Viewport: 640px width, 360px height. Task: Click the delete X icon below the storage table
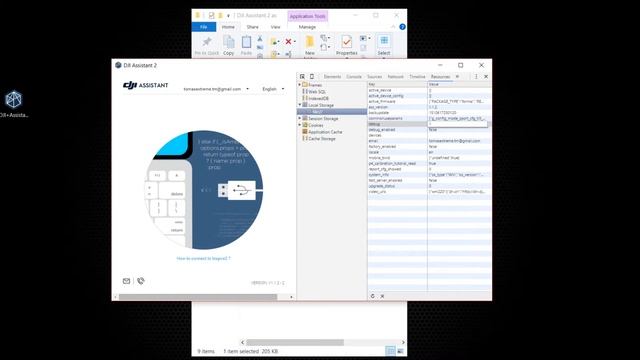coord(382,296)
